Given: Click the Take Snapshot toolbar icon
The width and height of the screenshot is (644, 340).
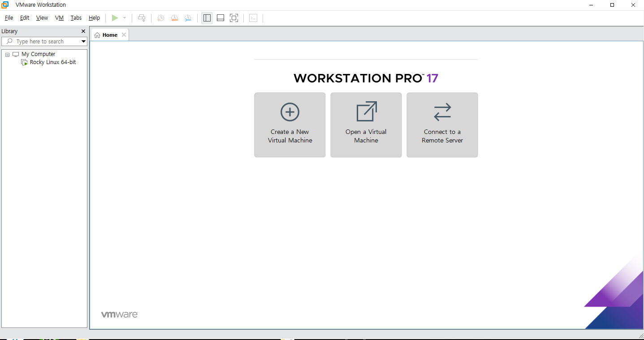Looking at the screenshot, I should tap(160, 18).
